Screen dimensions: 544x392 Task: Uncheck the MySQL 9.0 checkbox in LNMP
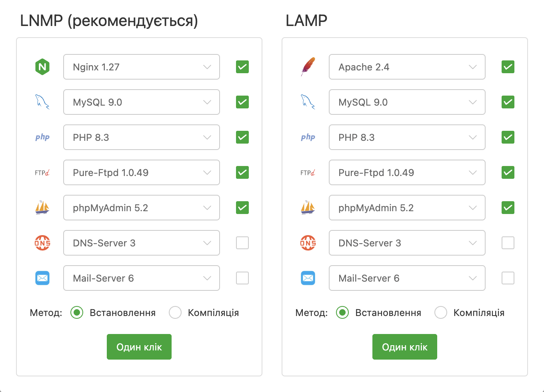[x=242, y=102]
